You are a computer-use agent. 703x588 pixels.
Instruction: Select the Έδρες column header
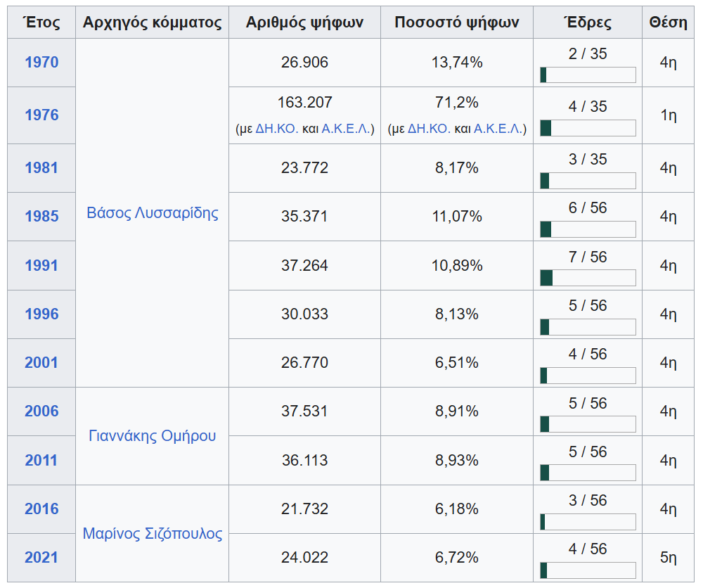(588, 23)
